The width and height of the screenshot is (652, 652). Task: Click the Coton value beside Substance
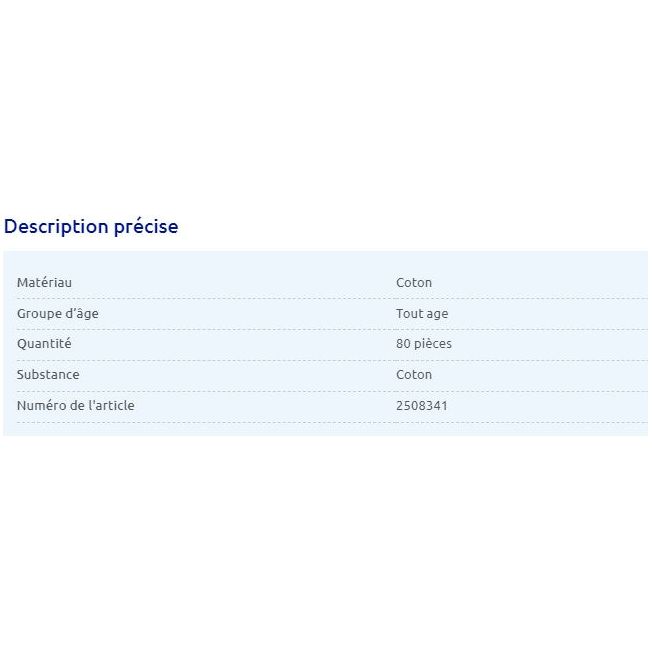tap(414, 375)
